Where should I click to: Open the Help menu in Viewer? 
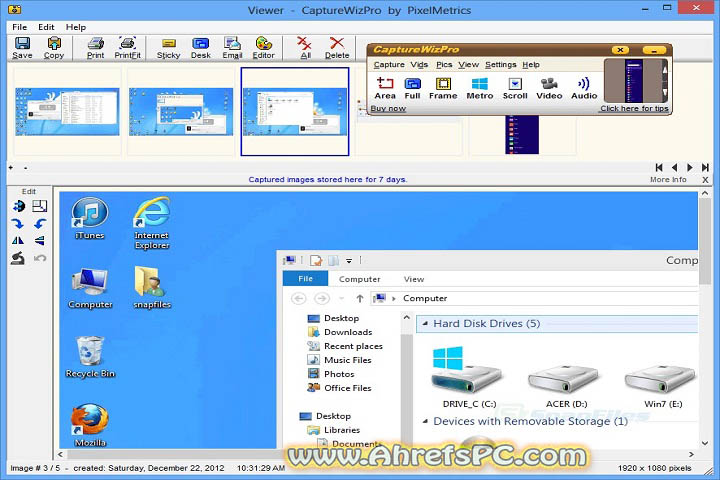76,27
